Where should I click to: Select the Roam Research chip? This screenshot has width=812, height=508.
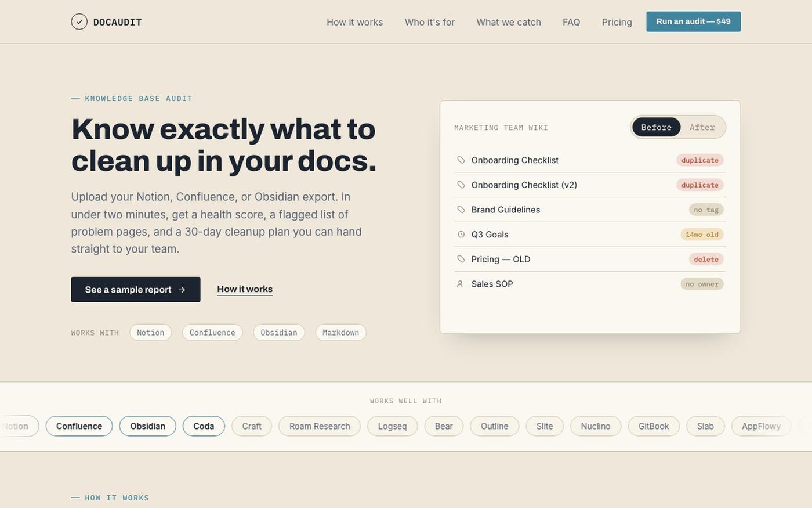(x=320, y=426)
